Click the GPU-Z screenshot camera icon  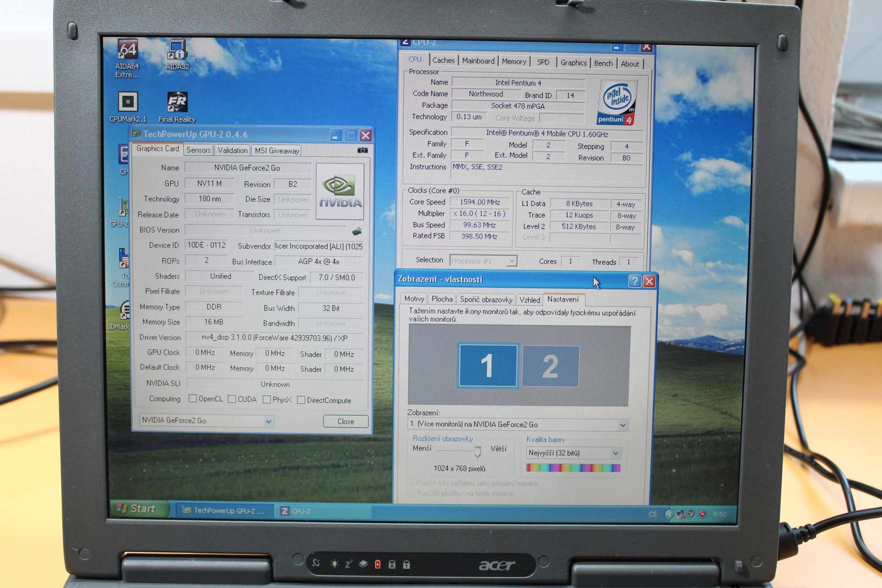click(362, 150)
